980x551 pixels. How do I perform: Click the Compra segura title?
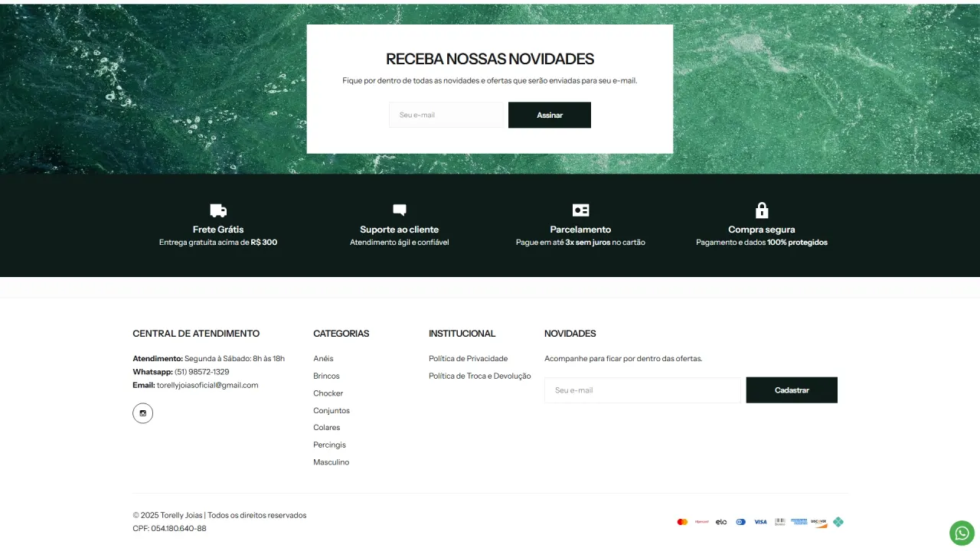click(762, 230)
